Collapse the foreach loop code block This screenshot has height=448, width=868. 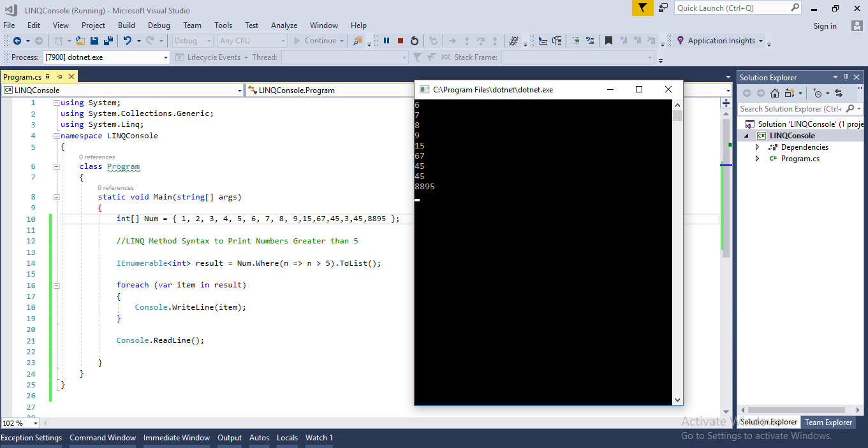(56, 285)
